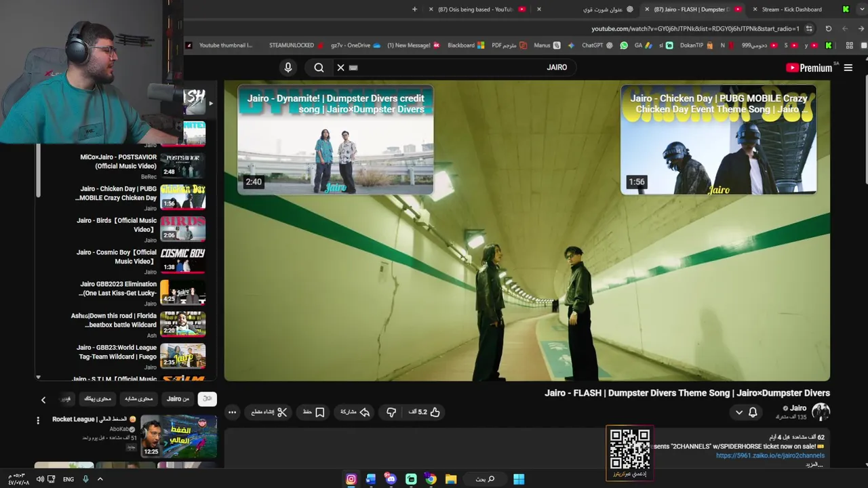Click the Jairo channel name under video
The image size is (868, 488).
click(x=798, y=408)
